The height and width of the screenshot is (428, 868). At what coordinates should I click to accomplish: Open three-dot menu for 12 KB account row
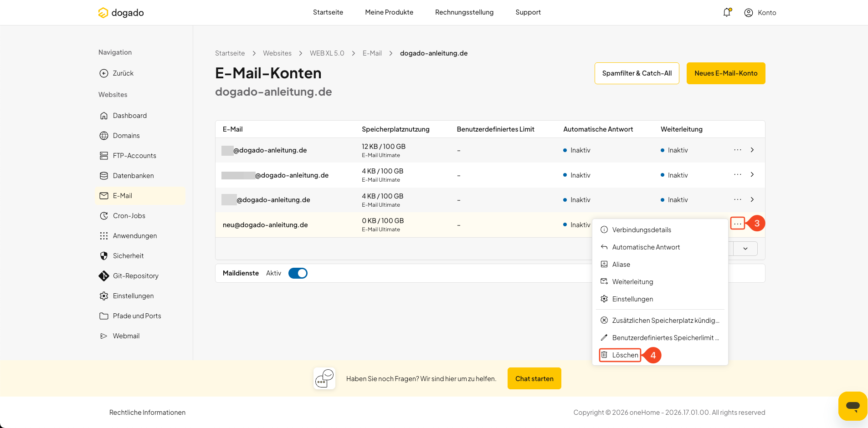coord(738,150)
